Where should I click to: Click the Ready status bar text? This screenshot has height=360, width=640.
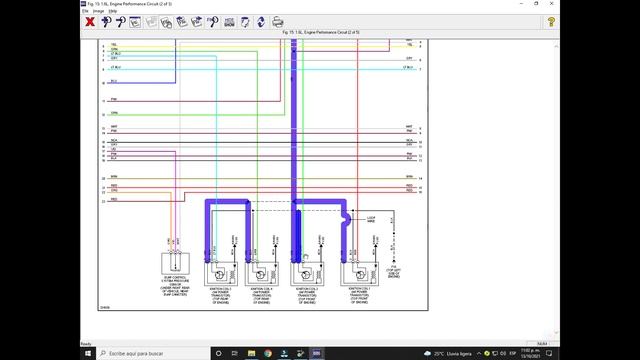point(86,344)
